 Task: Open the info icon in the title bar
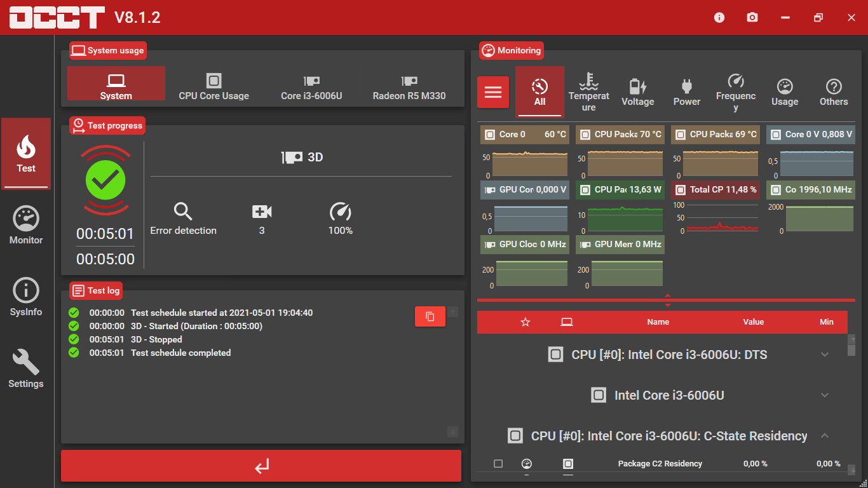[719, 18]
